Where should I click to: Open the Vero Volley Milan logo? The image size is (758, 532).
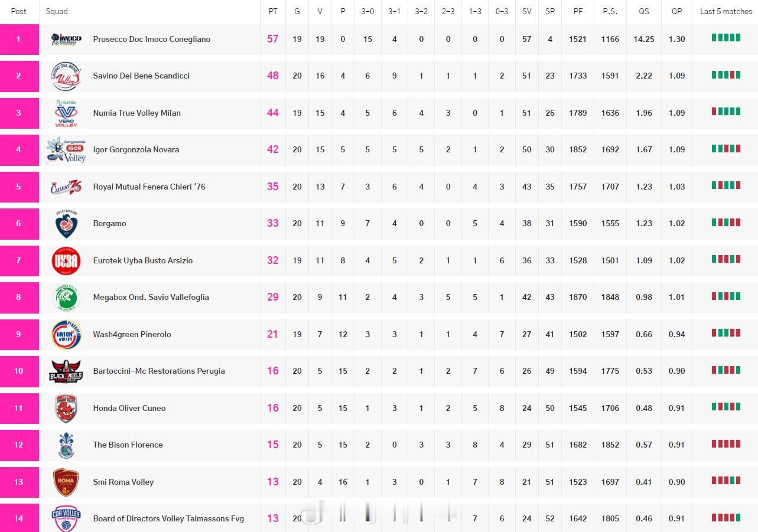(x=66, y=113)
